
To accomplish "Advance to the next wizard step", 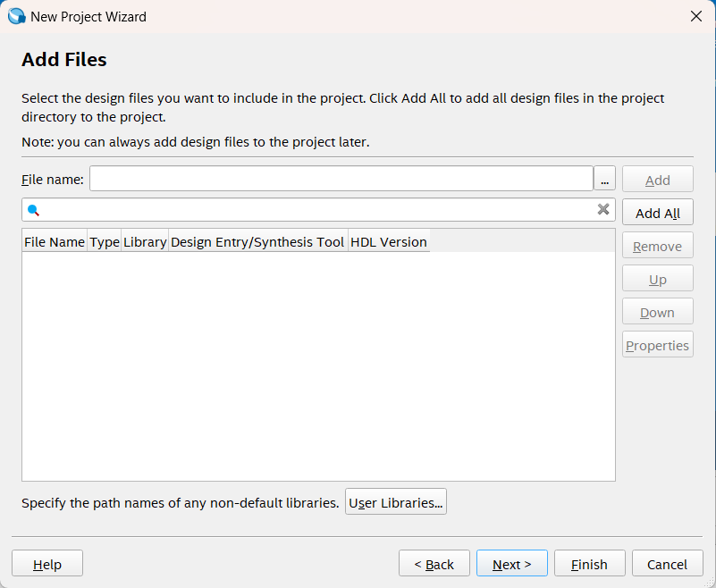I will coord(511,564).
